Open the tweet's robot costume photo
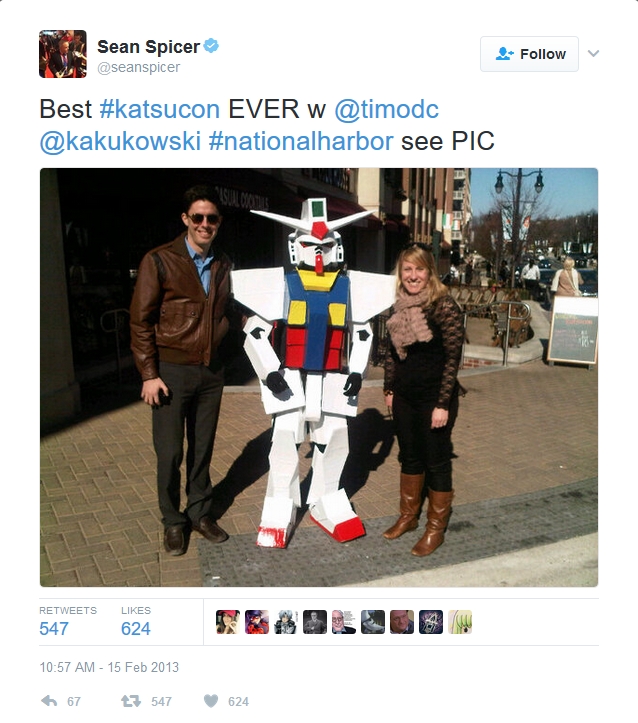The image size is (638, 723). coord(319,377)
